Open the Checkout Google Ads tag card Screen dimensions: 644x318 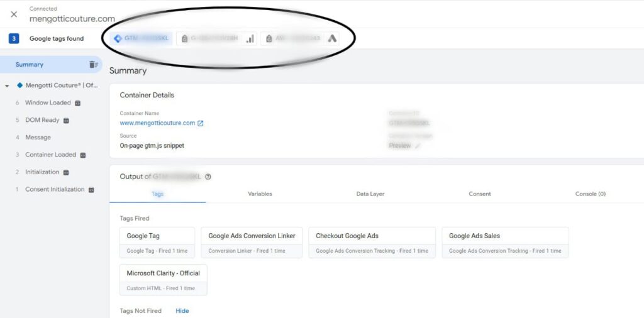(372, 243)
